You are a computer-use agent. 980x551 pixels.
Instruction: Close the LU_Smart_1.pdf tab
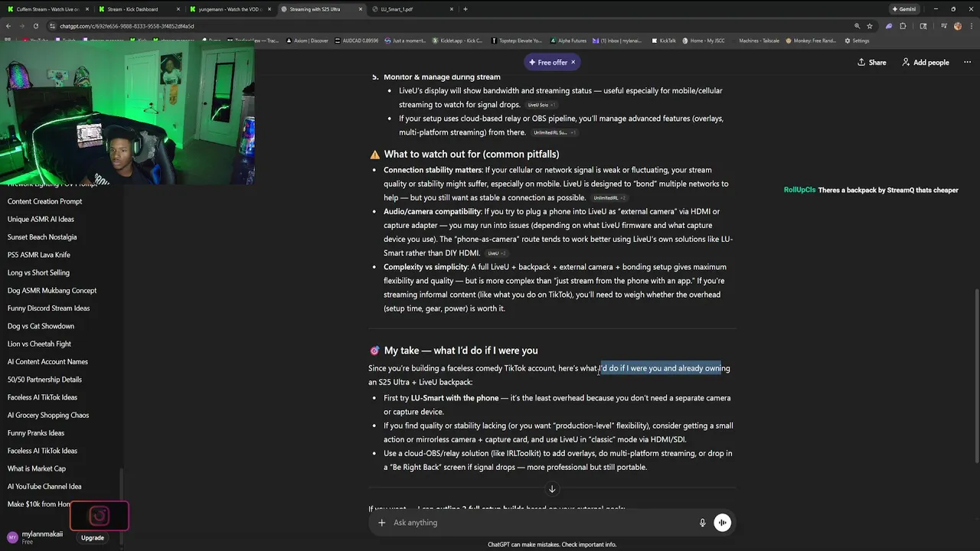pos(452,9)
